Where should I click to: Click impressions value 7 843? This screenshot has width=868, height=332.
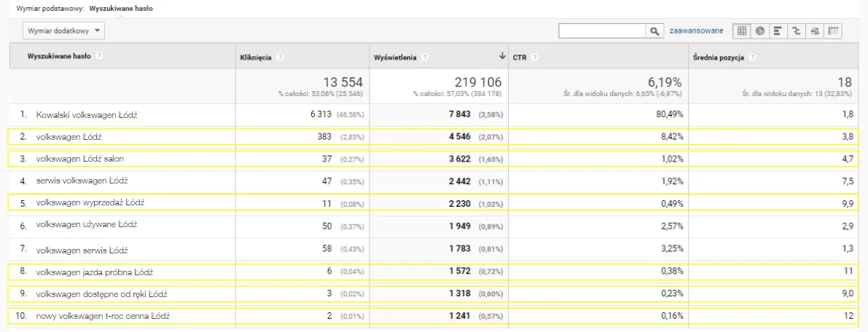coord(458,115)
